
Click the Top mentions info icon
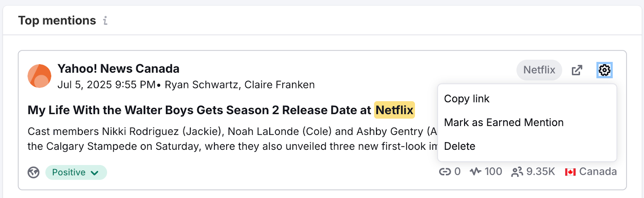[x=105, y=20]
